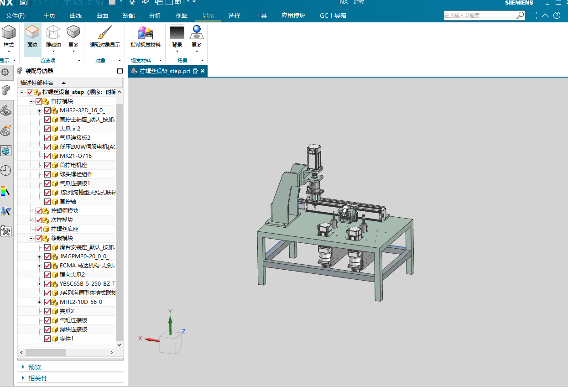
Task: Close the 拧螺丝设备_step.prt tab
Action: click(203, 71)
